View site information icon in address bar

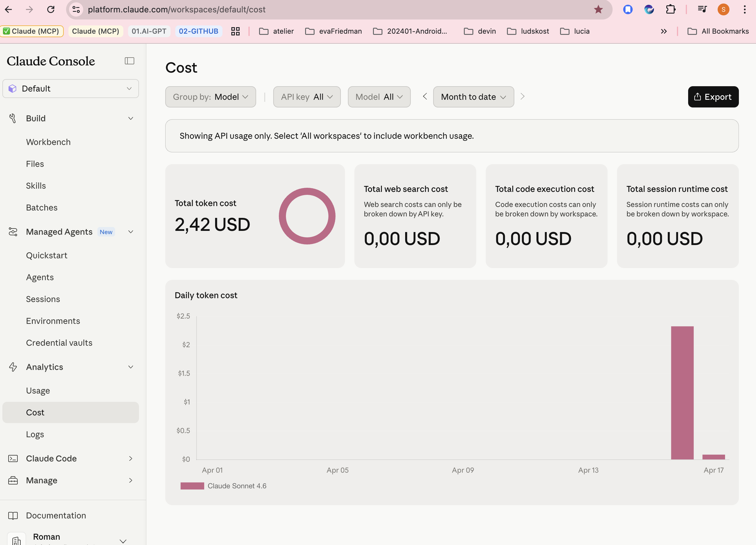pyautogui.click(x=76, y=9)
